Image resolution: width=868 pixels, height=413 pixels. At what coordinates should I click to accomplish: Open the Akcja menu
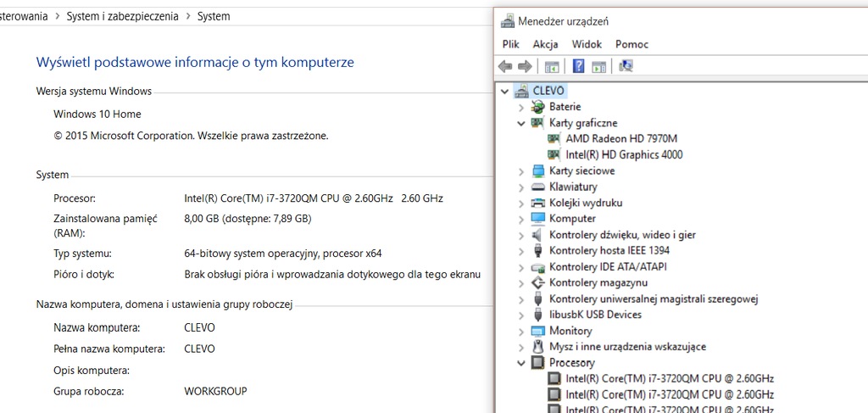pyautogui.click(x=545, y=44)
